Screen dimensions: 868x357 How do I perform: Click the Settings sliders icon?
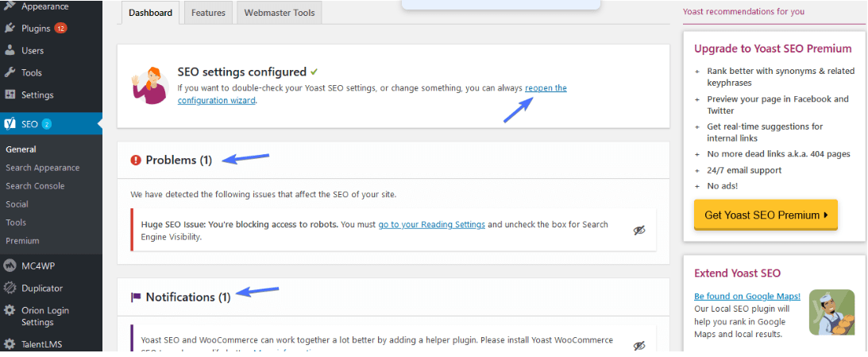10,95
